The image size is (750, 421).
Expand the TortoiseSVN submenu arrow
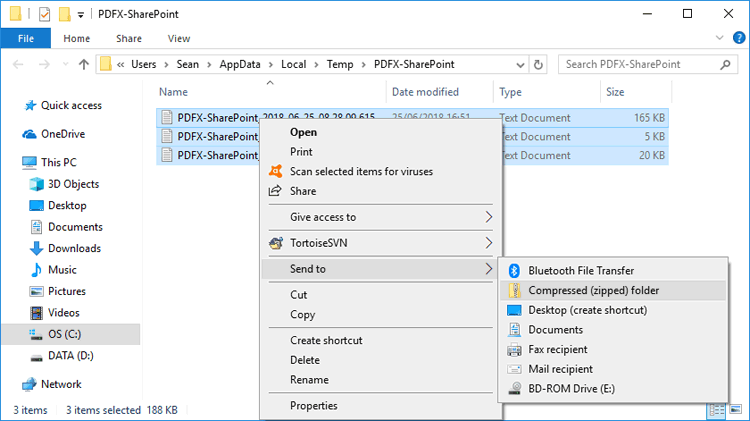click(x=488, y=243)
